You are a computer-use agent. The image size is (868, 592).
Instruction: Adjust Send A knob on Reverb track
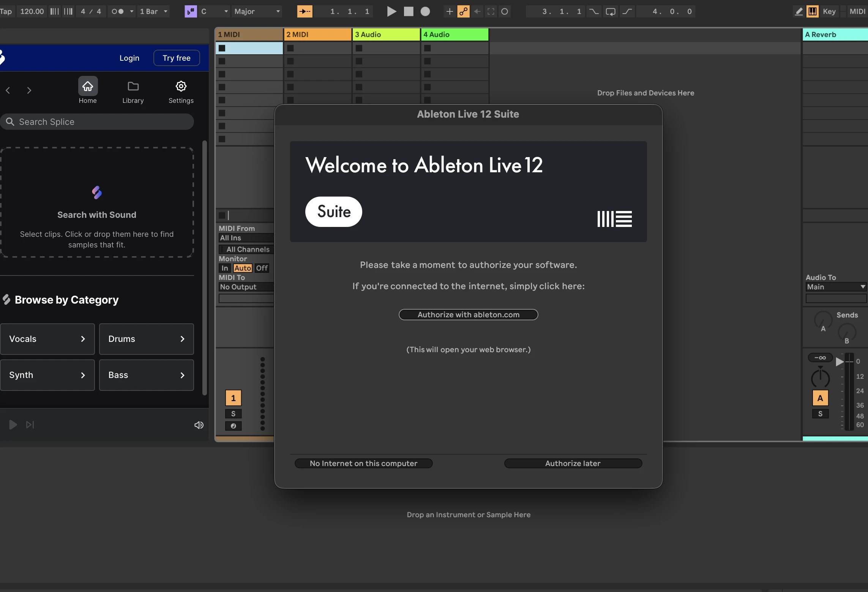823,321
